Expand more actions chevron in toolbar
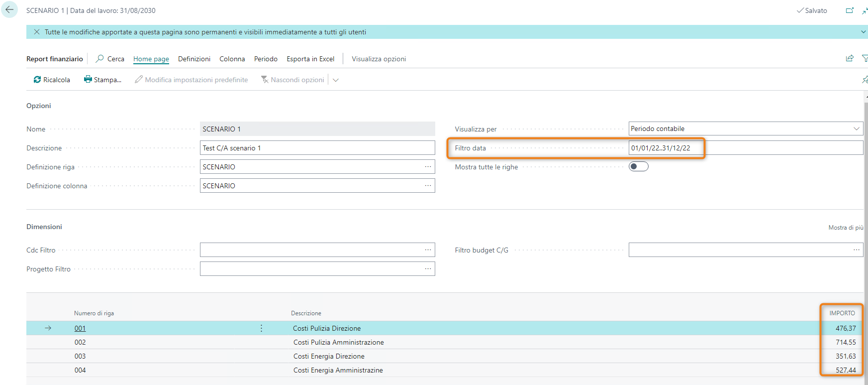The width and height of the screenshot is (868, 385). [336, 80]
